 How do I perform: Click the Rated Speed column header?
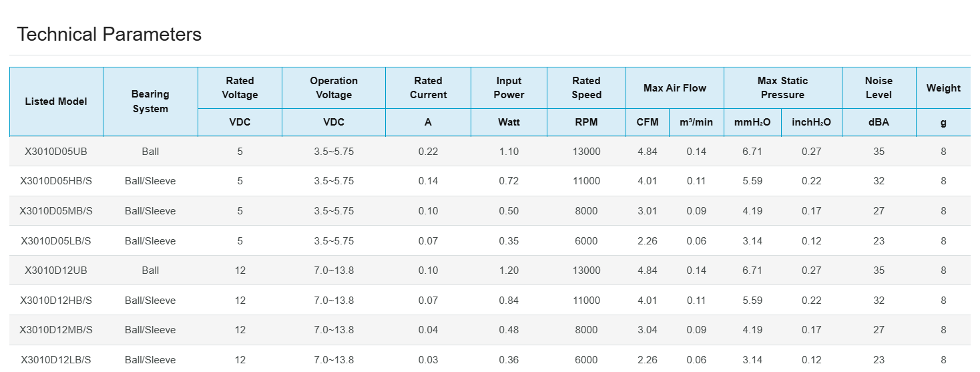pos(586,87)
